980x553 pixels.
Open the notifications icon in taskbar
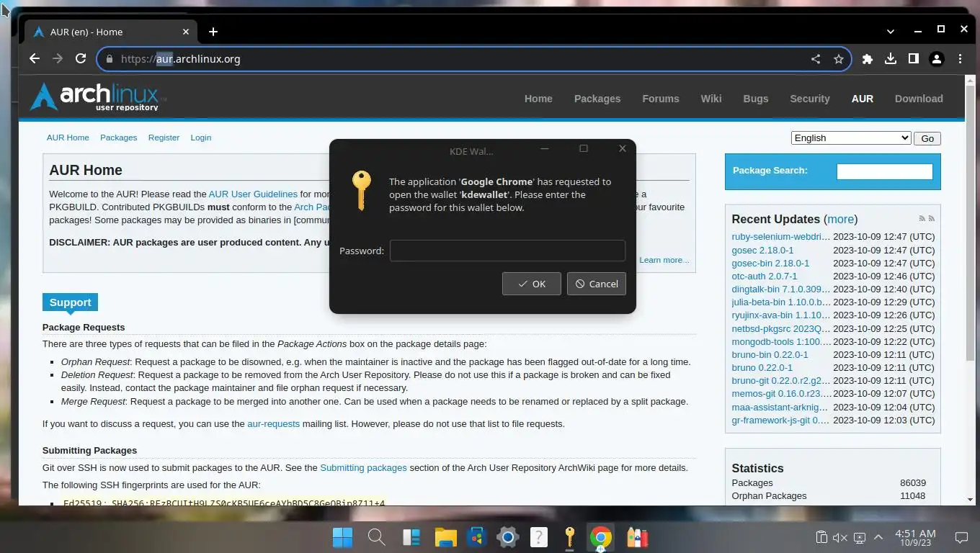[961, 537]
